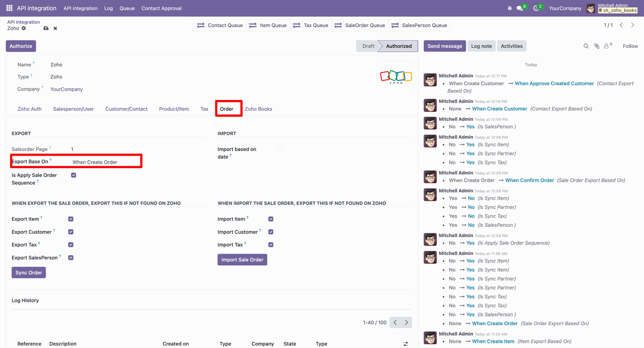Viewport: 644px width, 348px height.
Task: Uncheck Import Item checkbox
Action: click(271, 219)
